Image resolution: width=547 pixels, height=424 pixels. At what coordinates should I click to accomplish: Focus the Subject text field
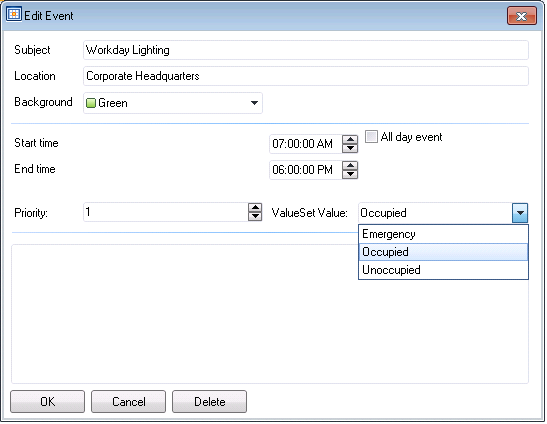pos(306,50)
